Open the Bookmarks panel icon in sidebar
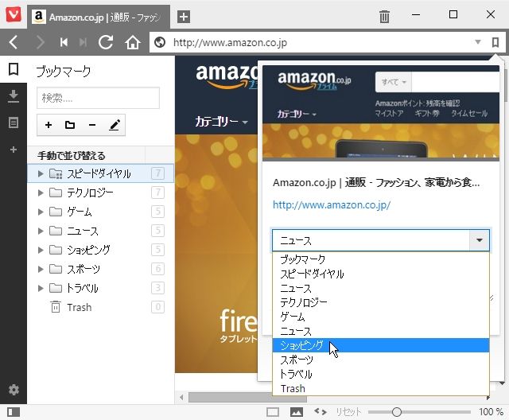The height and width of the screenshot is (420, 509). 14,69
